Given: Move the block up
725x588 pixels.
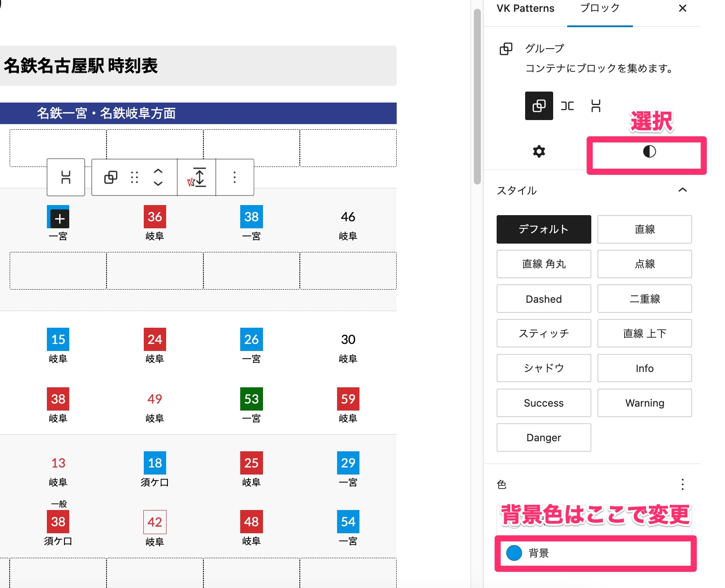Looking at the screenshot, I should (x=158, y=171).
